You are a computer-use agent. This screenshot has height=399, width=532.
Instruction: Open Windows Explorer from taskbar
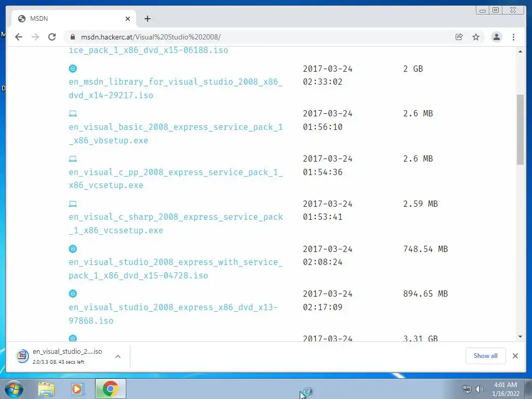click(46, 389)
